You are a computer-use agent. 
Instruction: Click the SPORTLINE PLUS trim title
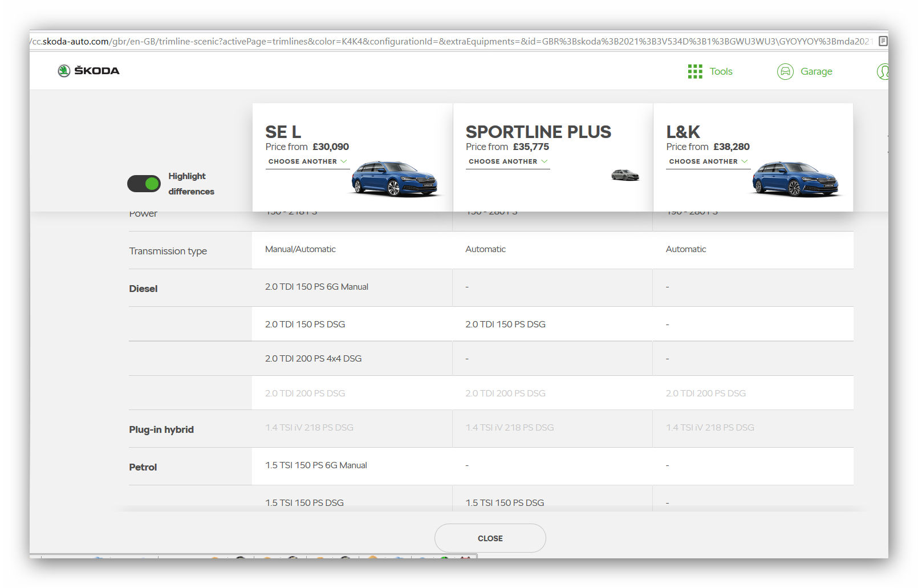(x=538, y=132)
